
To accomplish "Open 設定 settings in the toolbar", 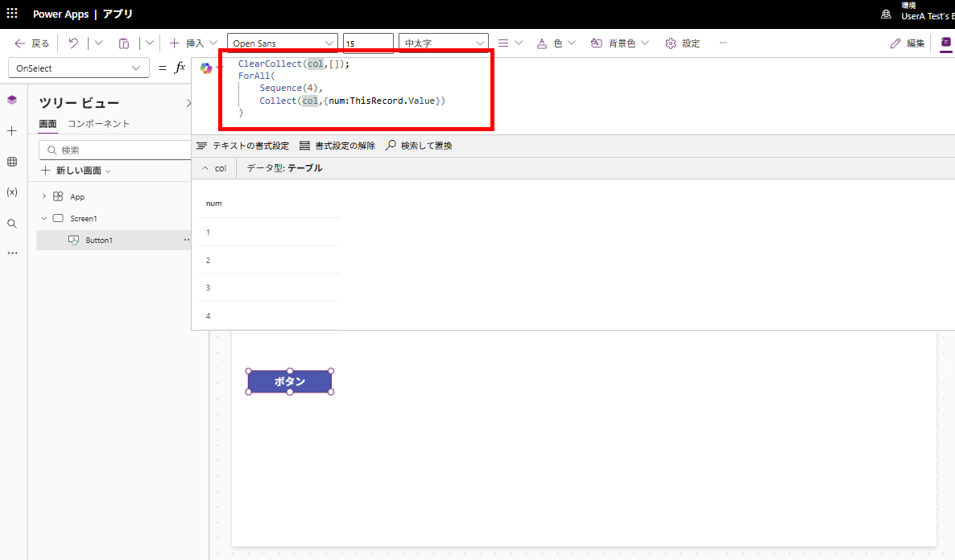I will (683, 43).
